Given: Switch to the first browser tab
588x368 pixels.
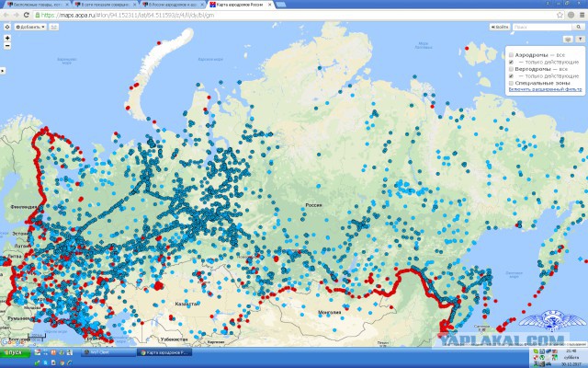Looking at the screenshot, I should tap(38, 5).
